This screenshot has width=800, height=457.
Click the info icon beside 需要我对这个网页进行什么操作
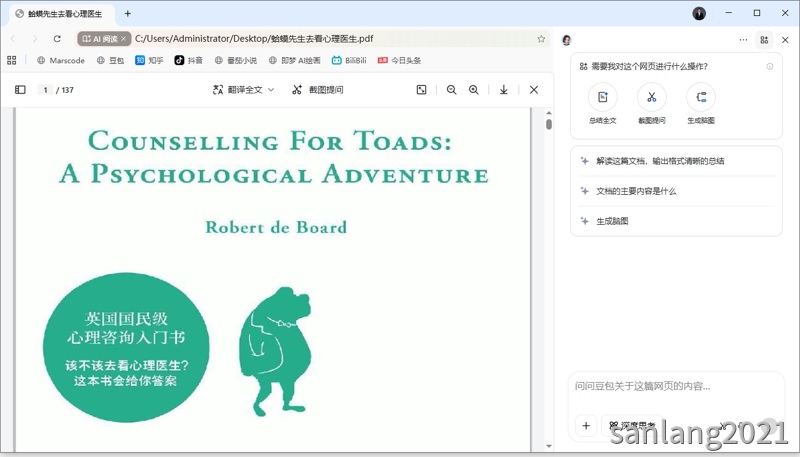coord(769,66)
